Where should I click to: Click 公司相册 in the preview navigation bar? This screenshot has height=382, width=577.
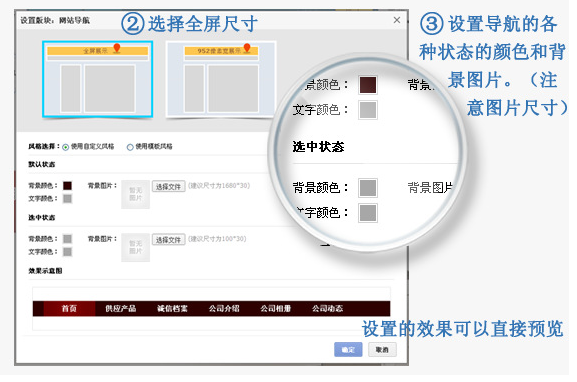click(x=276, y=308)
